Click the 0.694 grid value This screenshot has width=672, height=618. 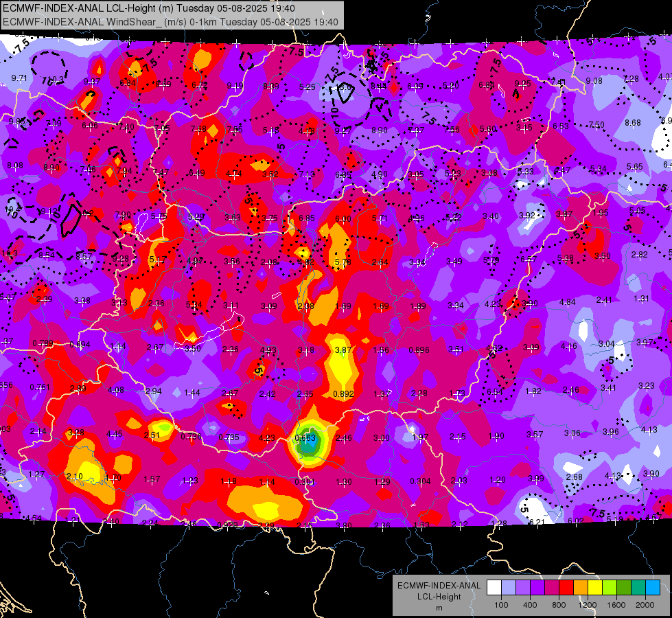pos(80,345)
